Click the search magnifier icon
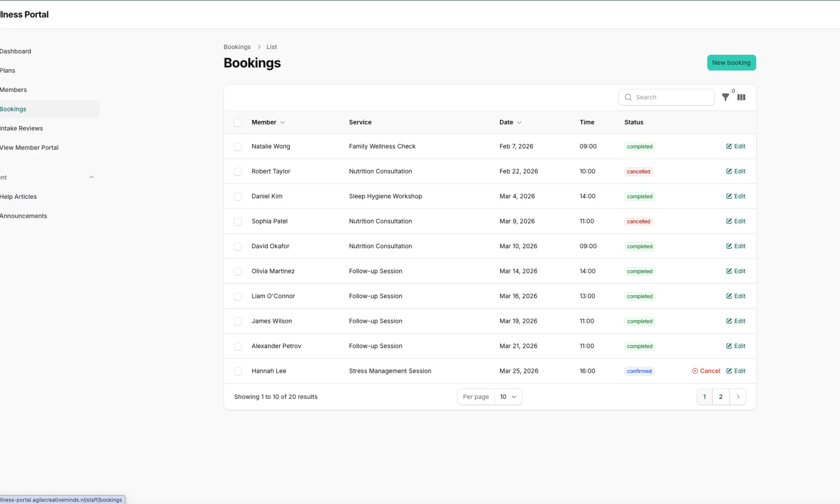The image size is (840, 504). click(x=629, y=97)
